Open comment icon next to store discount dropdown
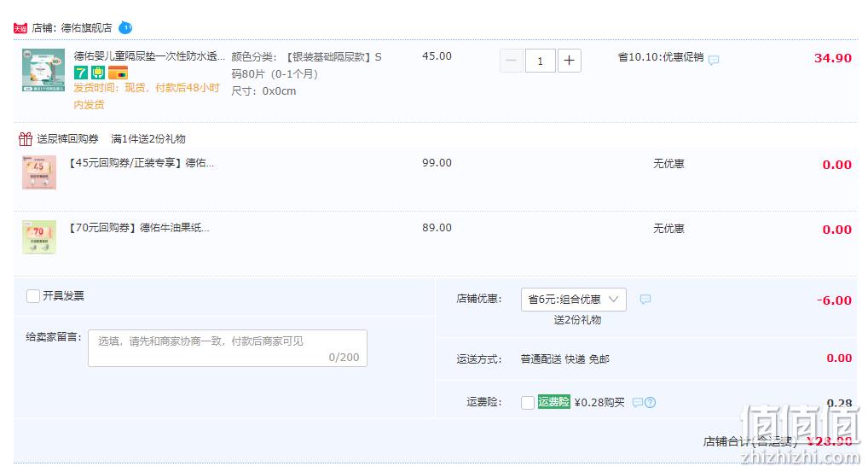 pyautogui.click(x=645, y=299)
